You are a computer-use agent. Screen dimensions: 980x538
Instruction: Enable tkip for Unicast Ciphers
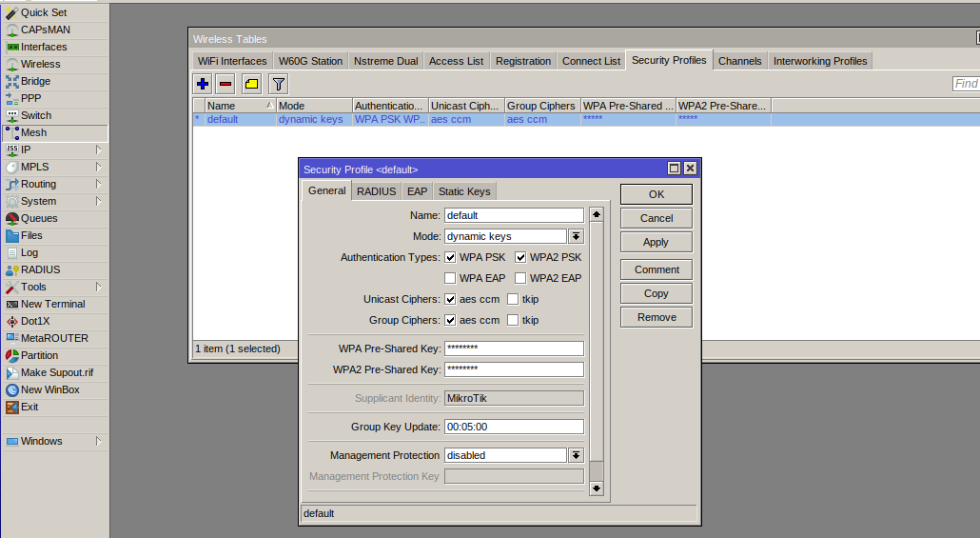tap(513, 299)
